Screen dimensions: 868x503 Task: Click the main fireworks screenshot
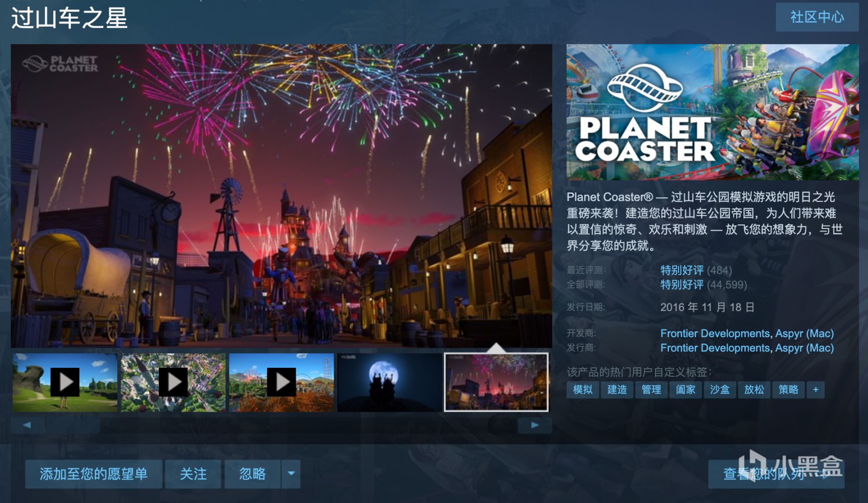[x=281, y=196]
